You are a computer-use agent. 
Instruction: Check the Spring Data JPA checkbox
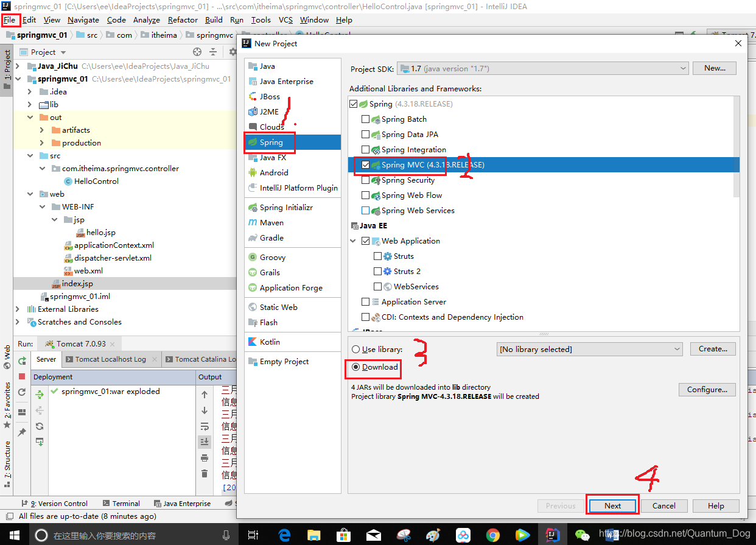click(365, 135)
